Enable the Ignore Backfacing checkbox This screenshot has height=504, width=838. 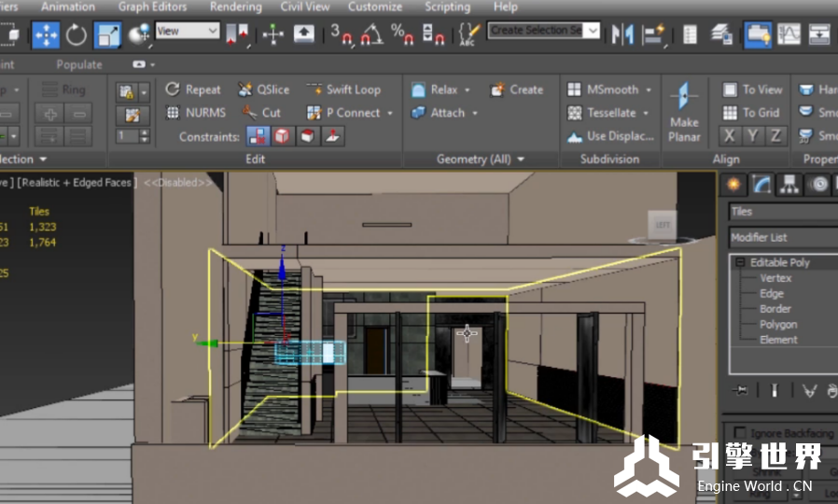pyautogui.click(x=740, y=432)
